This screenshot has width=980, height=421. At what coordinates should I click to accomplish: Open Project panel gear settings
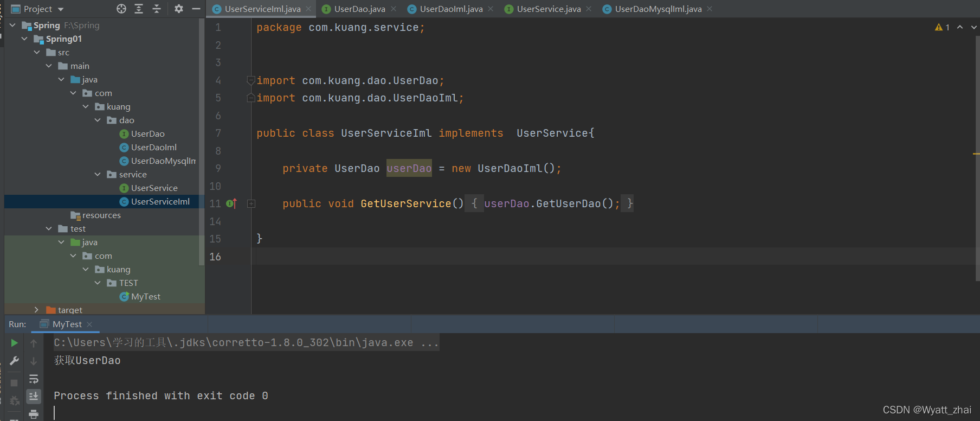[179, 9]
